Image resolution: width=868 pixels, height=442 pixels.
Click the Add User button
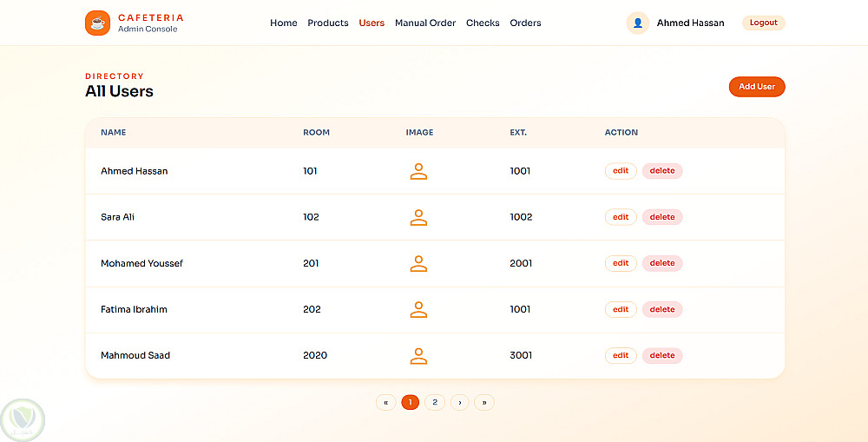757,87
